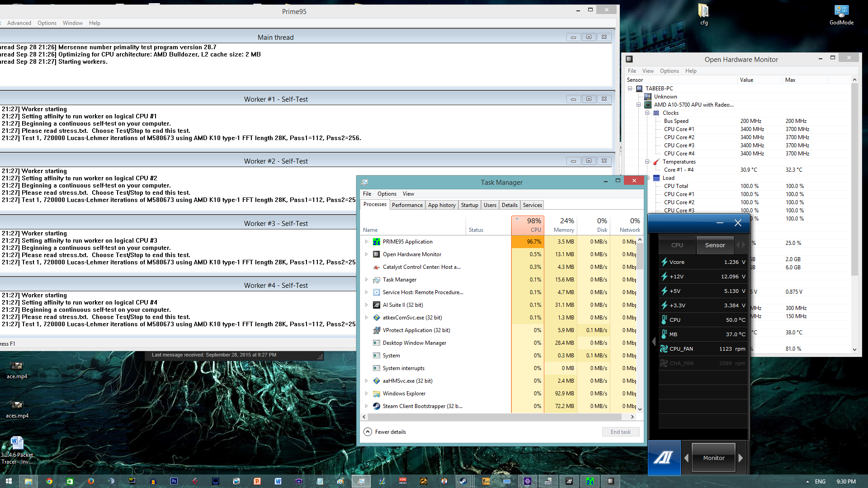Open Open Hardware Monitor View menu
Viewport: 868px width, 488px height.
648,71
